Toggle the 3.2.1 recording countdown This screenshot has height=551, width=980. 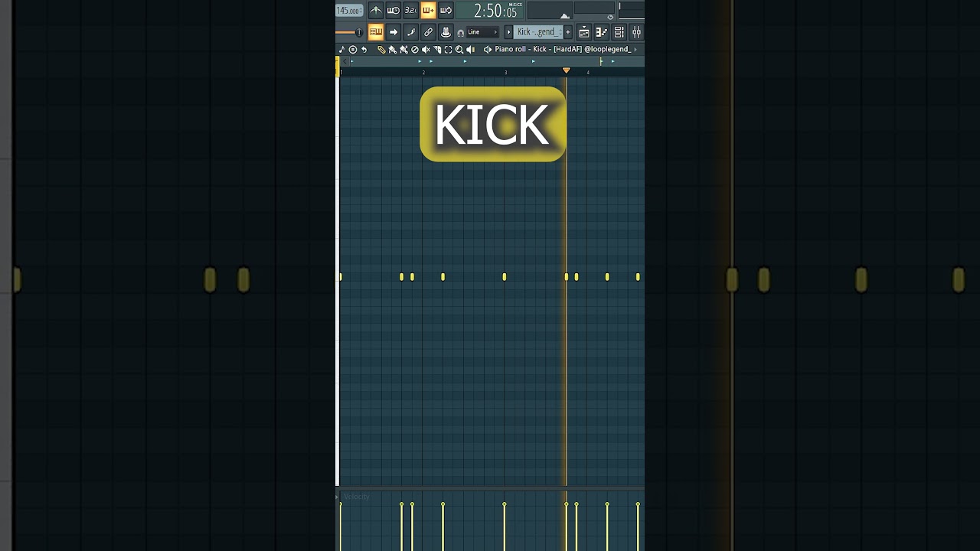[x=410, y=10]
